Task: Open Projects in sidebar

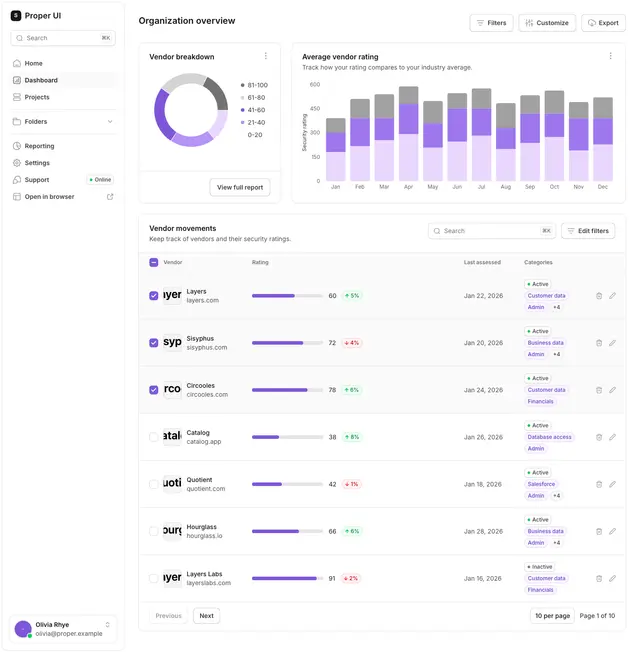Action: (63, 97)
